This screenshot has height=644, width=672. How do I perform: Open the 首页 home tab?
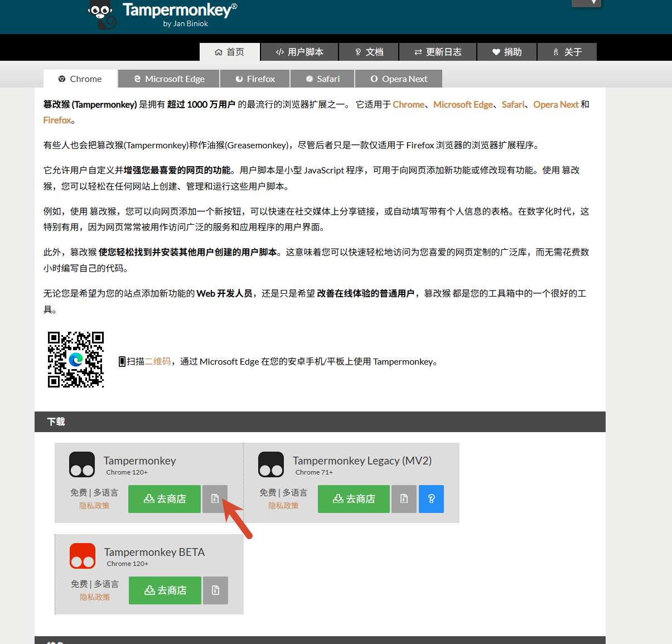click(x=230, y=52)
